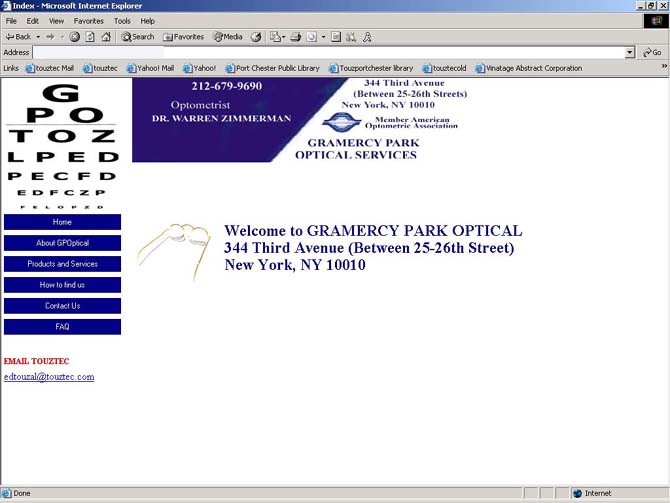This screenshot has width=670, height=503.
Task: Open the Back history dropdown arrow
Action: (x=38, y=37)
